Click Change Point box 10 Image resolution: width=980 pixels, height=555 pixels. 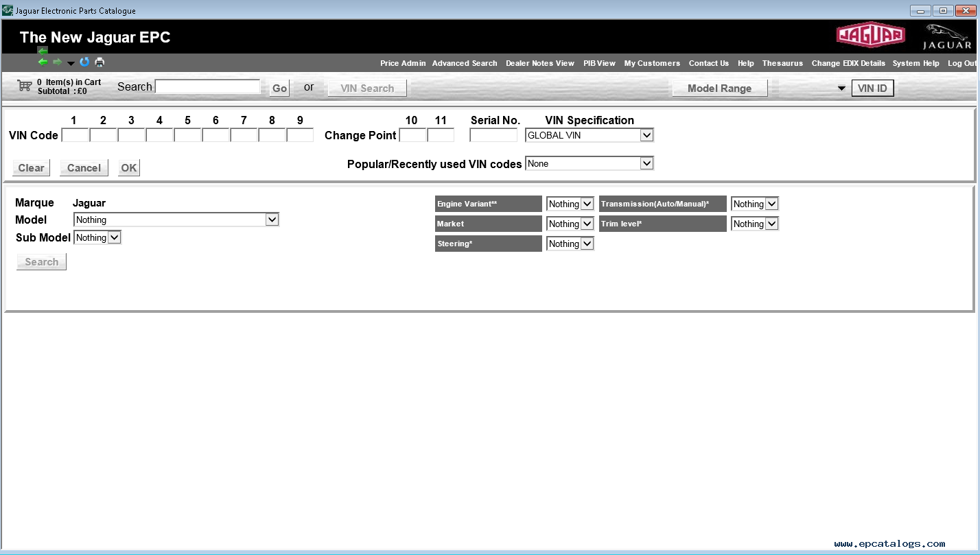(412, 135)
